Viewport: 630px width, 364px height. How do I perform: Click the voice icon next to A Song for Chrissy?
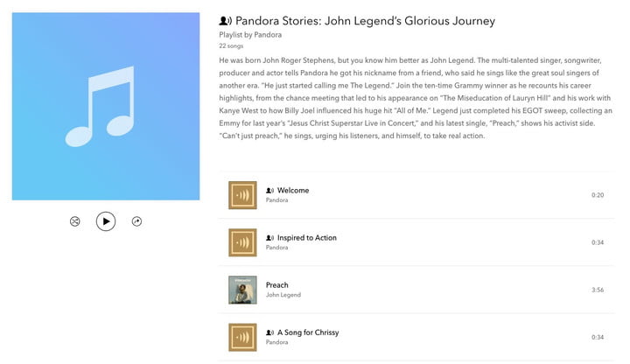[x=270, y=332]
